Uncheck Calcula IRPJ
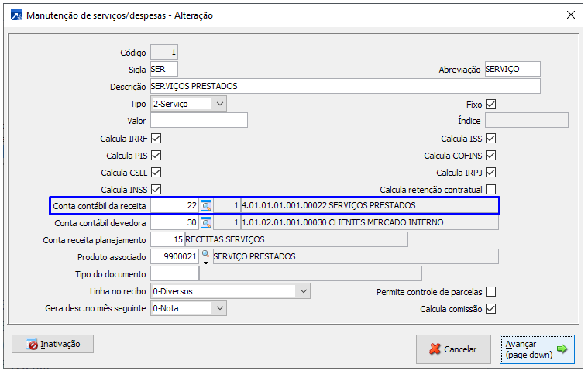Image resolution: width=588 pixels, height=371 pixels. click(490, 173)
